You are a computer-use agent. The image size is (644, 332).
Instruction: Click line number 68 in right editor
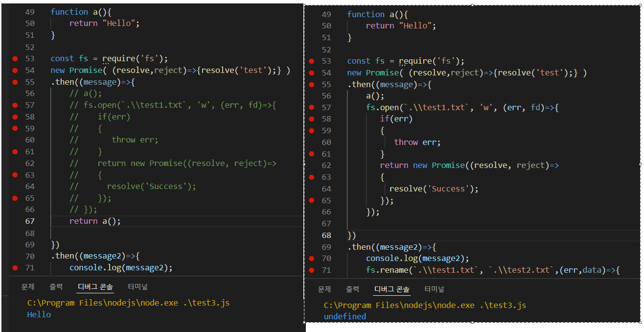(326, 235)
